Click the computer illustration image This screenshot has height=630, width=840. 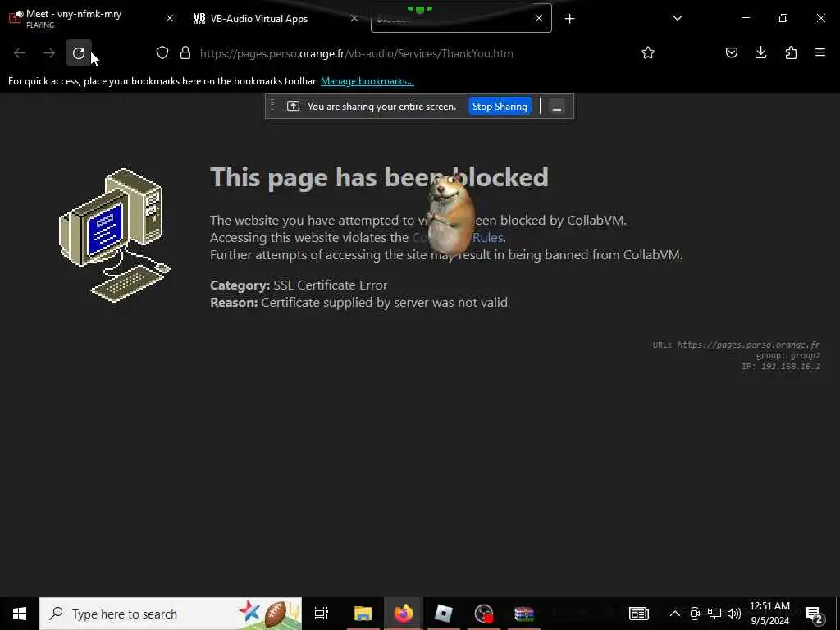point(114,235)
